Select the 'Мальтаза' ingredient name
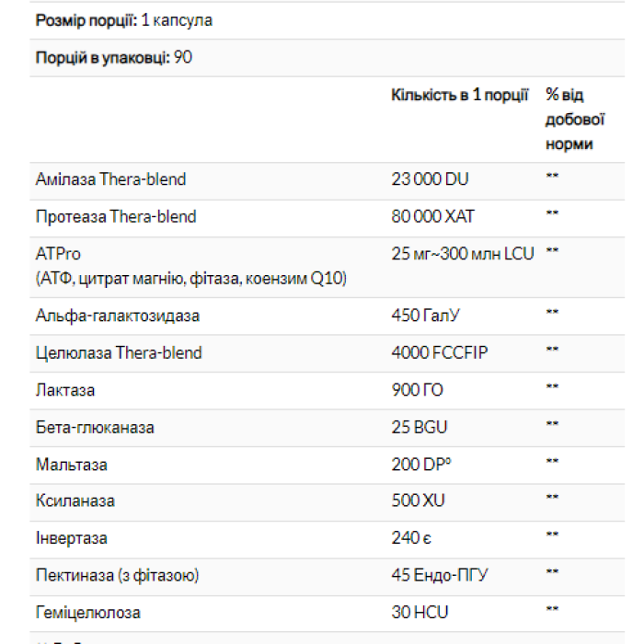Viewport: 644px width, 644px height. click(72, 465)
